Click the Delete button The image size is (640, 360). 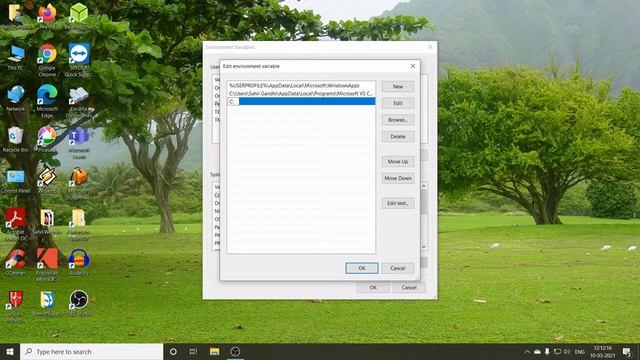(398, 137)
